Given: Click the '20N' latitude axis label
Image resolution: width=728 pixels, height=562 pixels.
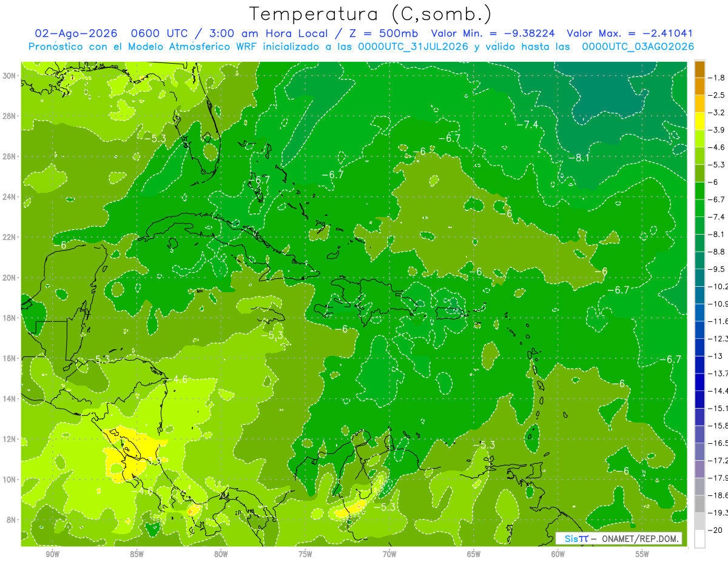Looking at the screenshot, I should pos(9,278).
